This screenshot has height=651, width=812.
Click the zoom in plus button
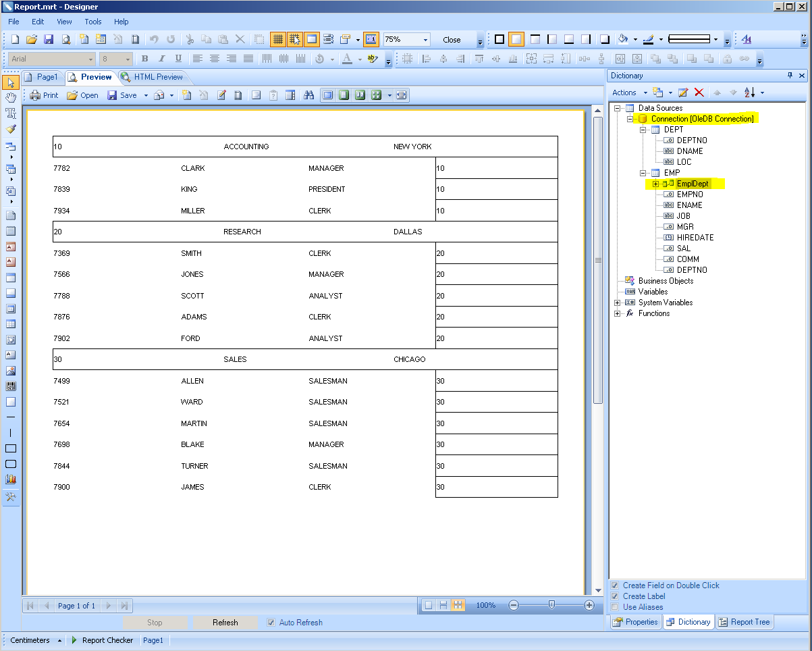[x=589, y=606]
